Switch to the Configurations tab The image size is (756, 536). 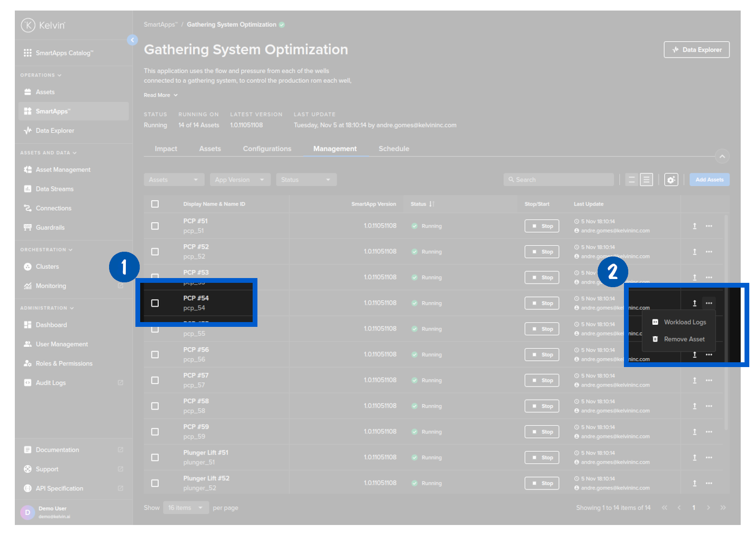tap(267, 149)
